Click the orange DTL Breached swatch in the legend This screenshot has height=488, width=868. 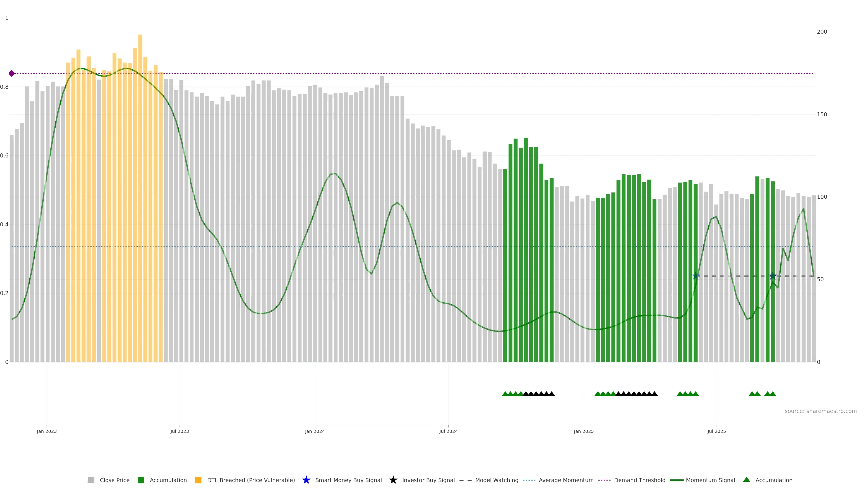[198, 480]
